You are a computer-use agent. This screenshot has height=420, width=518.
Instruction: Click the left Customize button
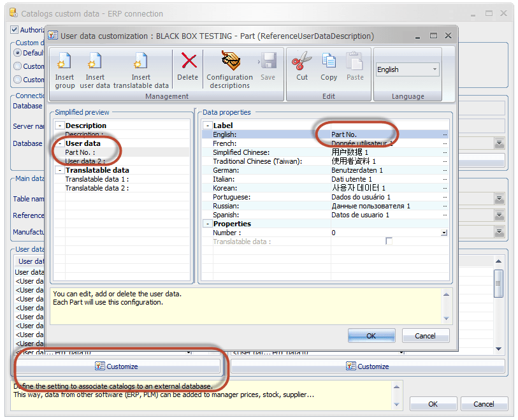point(117,366)
